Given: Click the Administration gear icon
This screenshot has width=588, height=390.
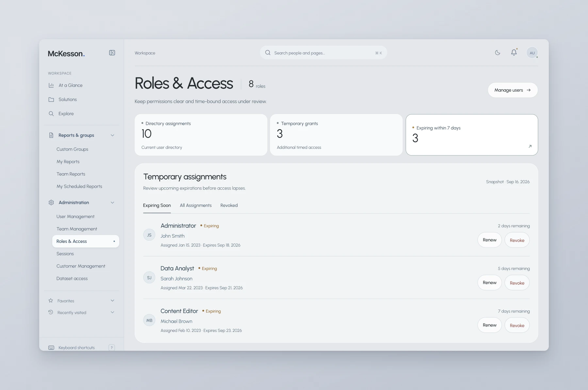Looking at the screenshot, I should coord(51,202).
